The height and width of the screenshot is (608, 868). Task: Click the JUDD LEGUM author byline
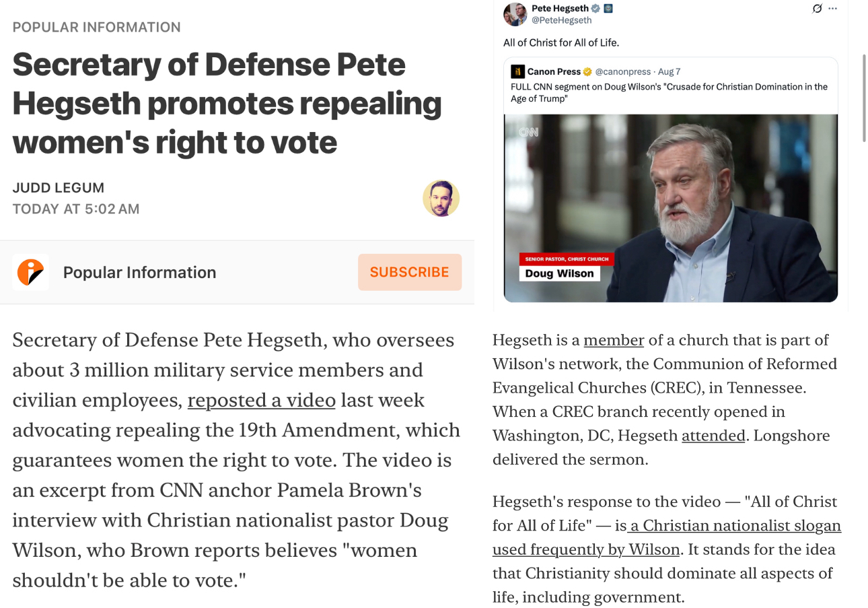click(59, 188)
